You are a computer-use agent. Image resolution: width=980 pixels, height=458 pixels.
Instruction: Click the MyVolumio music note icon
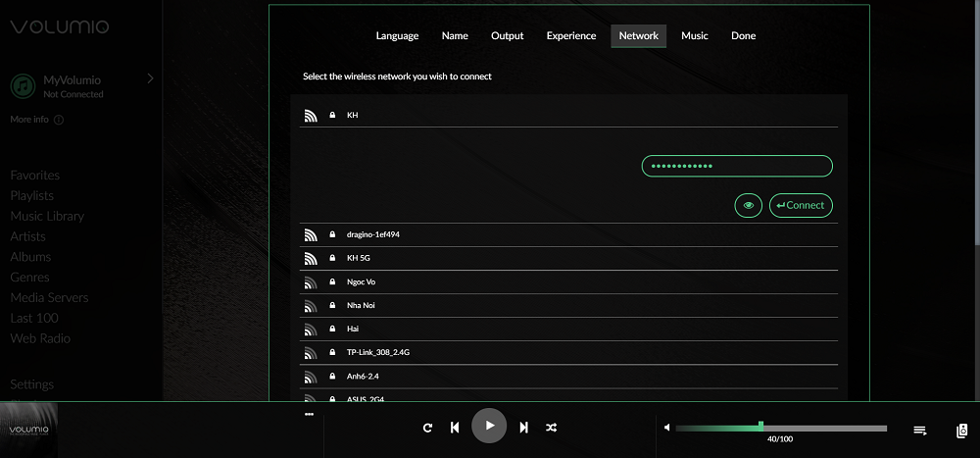pyautogui.click(x=23, y=86)
